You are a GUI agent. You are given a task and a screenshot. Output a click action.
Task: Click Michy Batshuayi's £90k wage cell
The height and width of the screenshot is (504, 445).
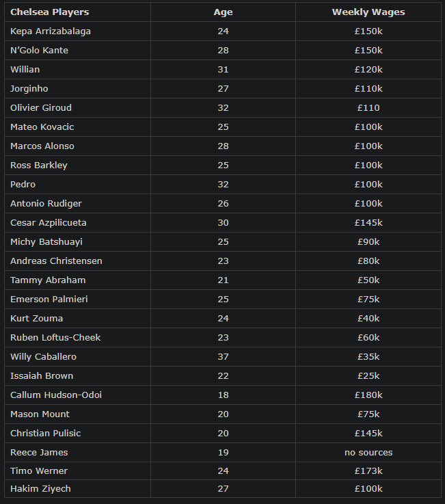pos(368,242)
